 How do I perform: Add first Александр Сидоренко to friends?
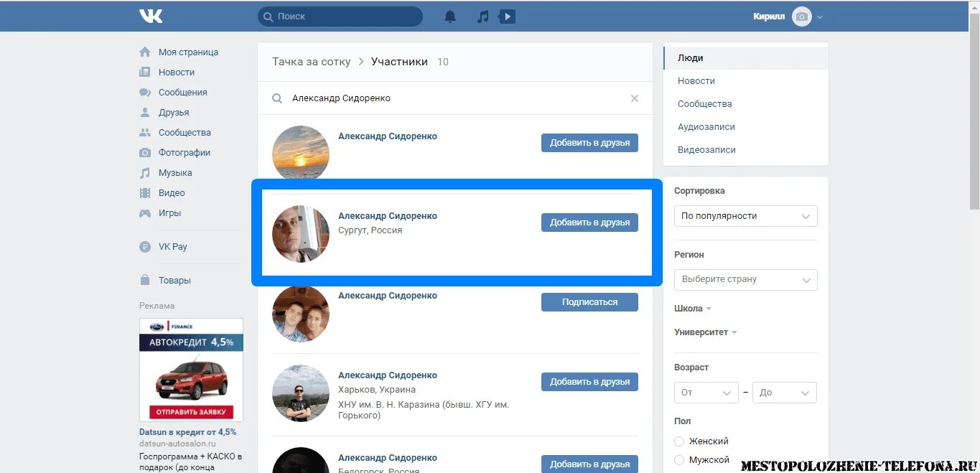[589, 143]
